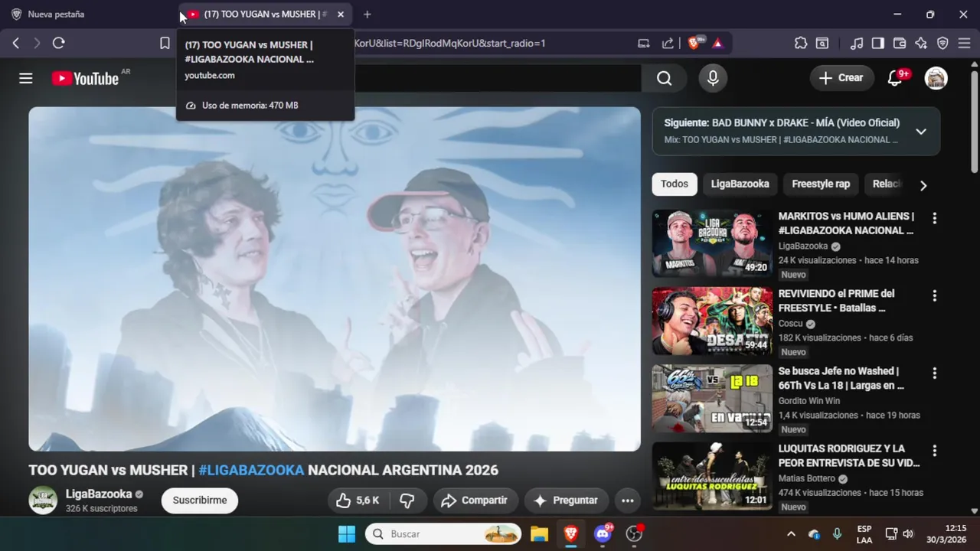Open a new tab with plus button
Screen dimensions: 980x551
coord(367,14)
